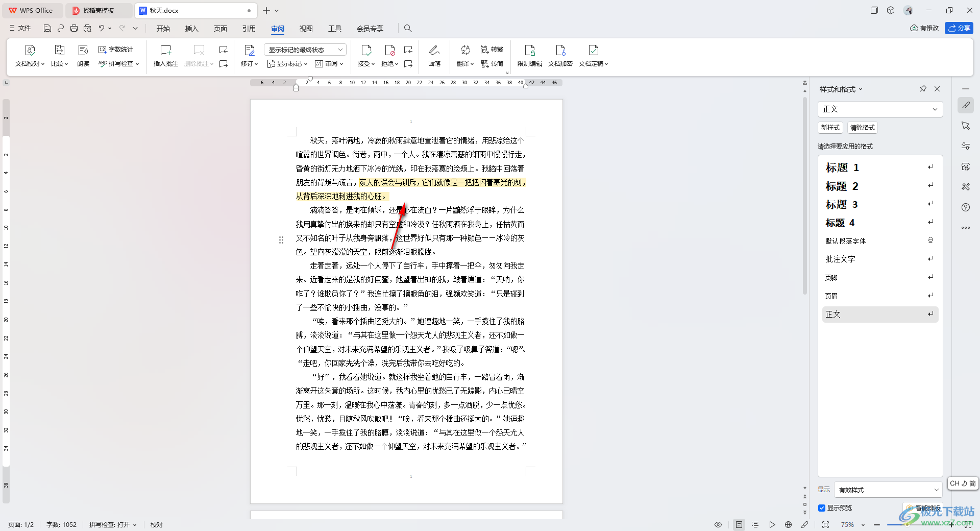Click the 分享 share button

click(959, 28)
